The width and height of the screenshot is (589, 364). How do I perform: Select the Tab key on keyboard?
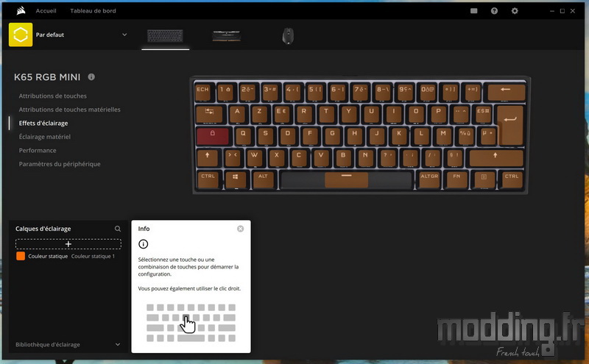pyautogui.click(x=209, y=114)
